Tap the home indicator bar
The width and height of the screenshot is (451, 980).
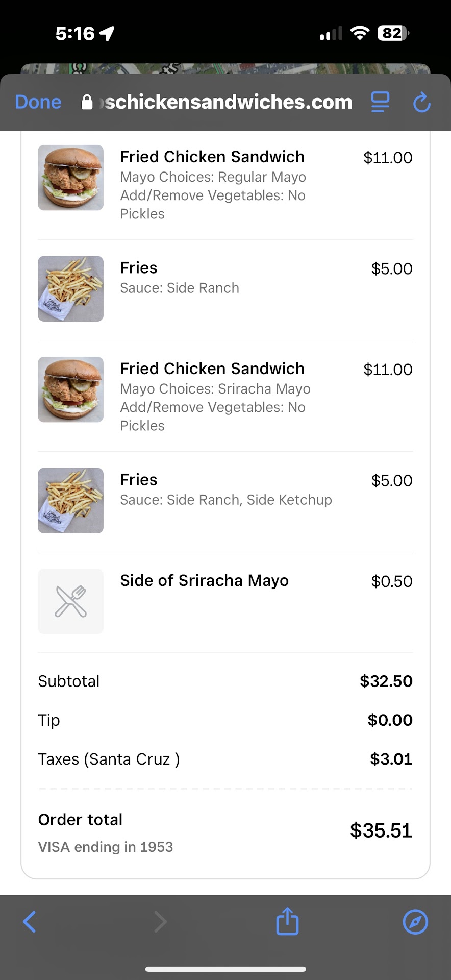(x=225, y=969)
